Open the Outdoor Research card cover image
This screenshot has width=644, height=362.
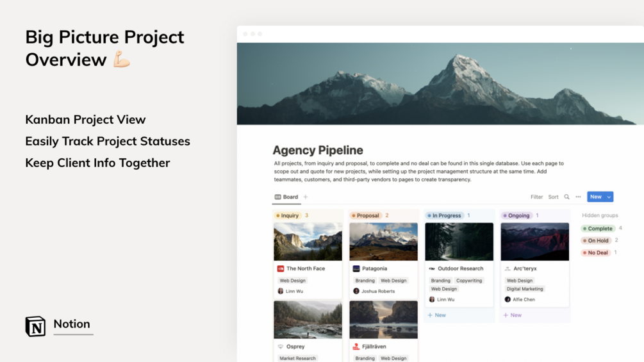coord(459,242)
